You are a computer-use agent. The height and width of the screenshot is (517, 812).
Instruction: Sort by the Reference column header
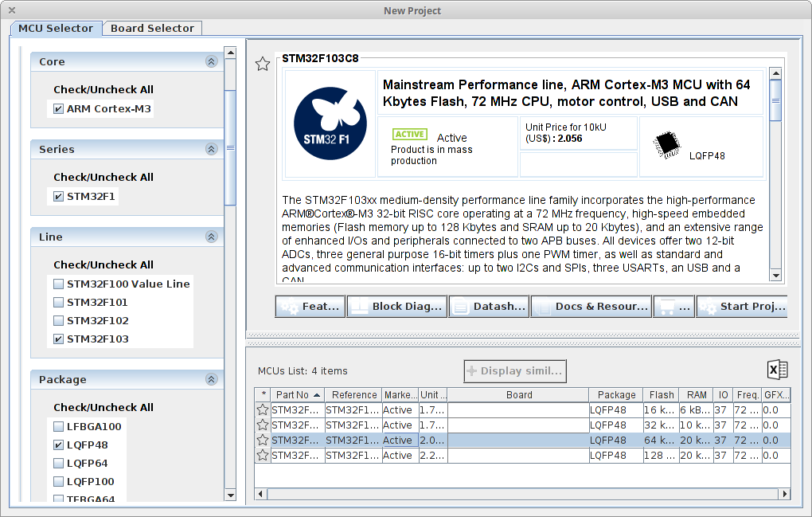pos(353,395)
